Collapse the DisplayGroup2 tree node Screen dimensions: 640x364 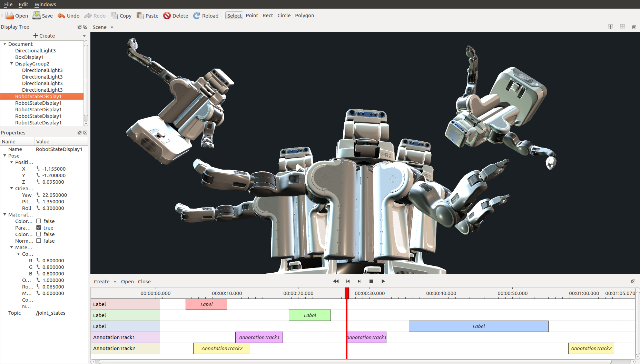pos(12,64)
